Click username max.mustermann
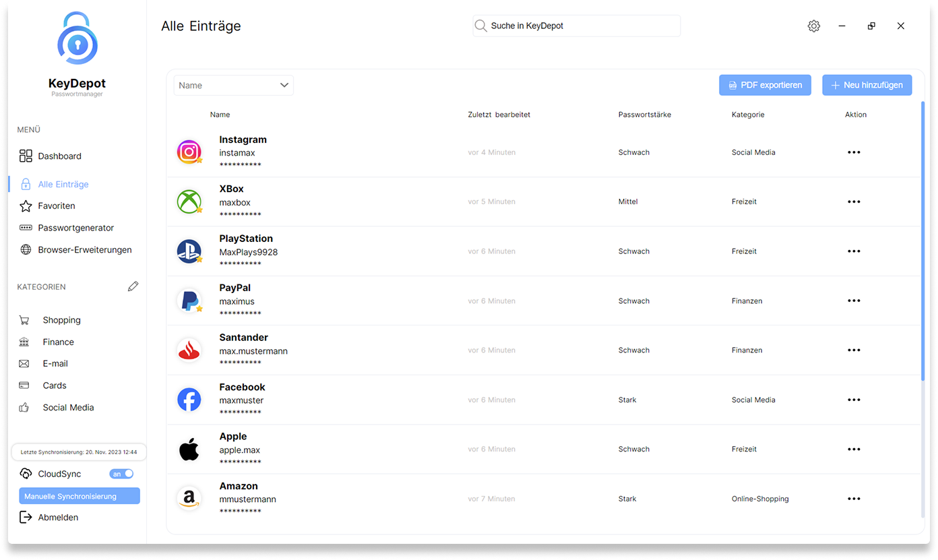 click(x=253, y=351)
